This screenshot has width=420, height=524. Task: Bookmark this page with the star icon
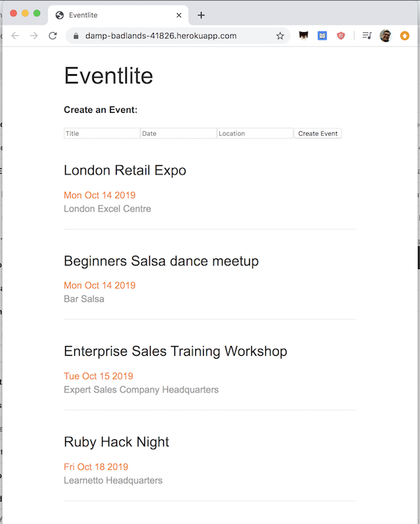point(280,36)
